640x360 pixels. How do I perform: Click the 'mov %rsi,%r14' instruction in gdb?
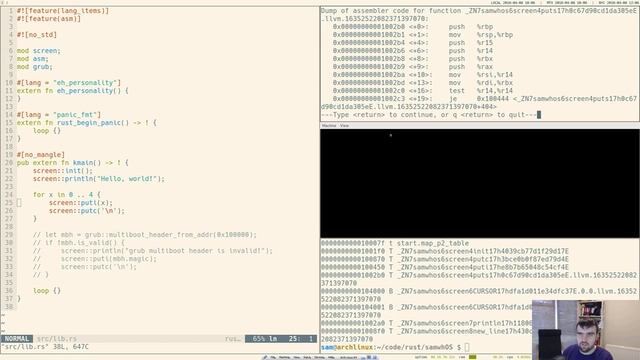[423, 75]
